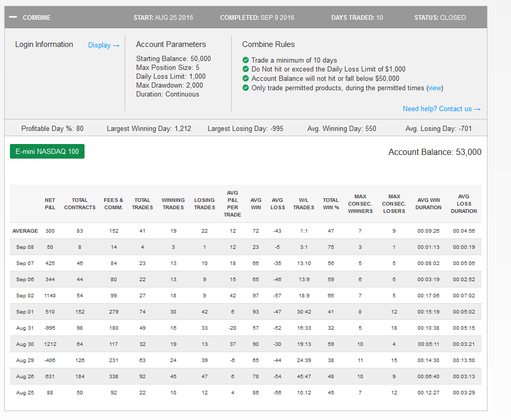Click green check icon for permitted products rule
This screenshot has height=420, width=511.
[246, 88]
